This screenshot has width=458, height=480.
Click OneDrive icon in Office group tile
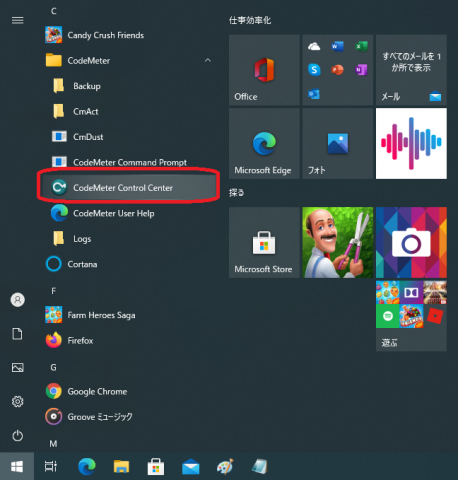314,46
